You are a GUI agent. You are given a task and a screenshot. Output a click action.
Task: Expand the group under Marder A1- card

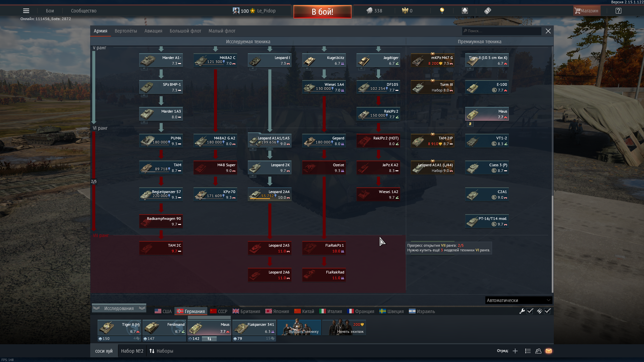(144, 69)
